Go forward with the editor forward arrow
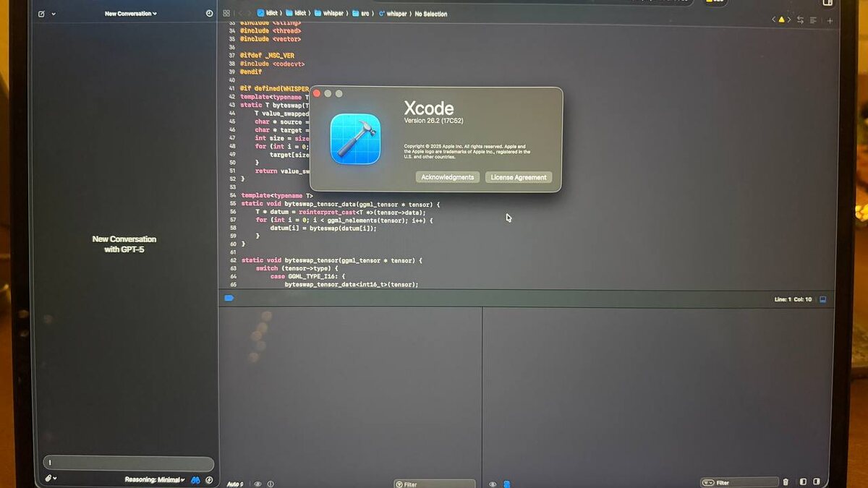 (x=250, y=13)
